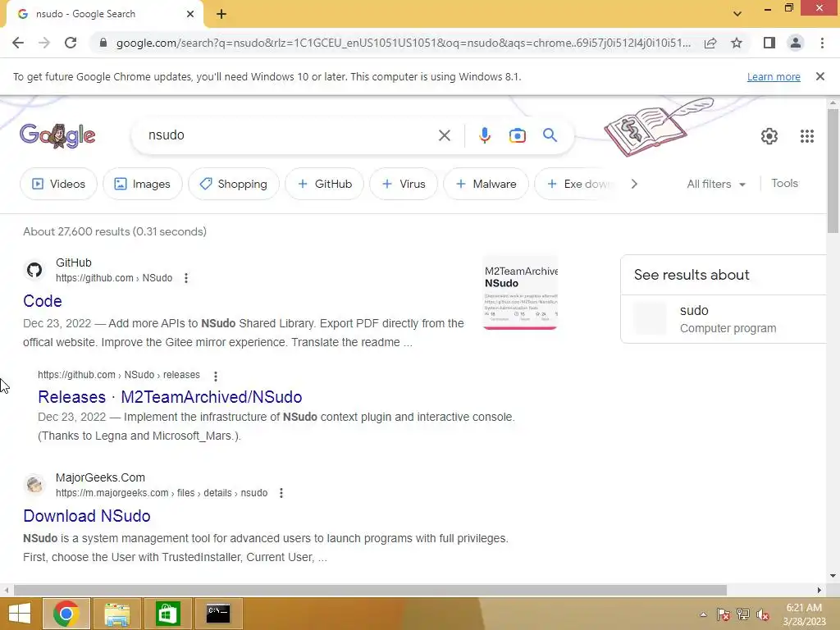
Task: Open the side panel icon in Chrome toolbar
Action: (x=769, y=43)
